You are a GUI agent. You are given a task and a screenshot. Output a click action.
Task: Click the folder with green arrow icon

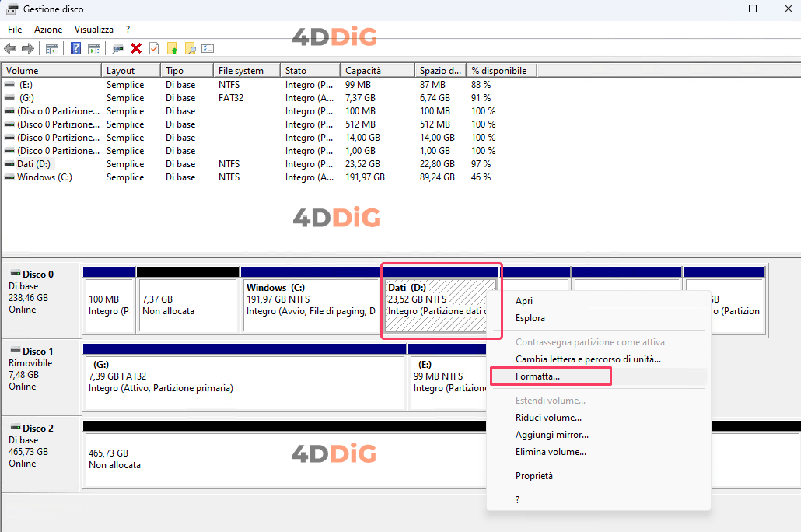[172, 48]
